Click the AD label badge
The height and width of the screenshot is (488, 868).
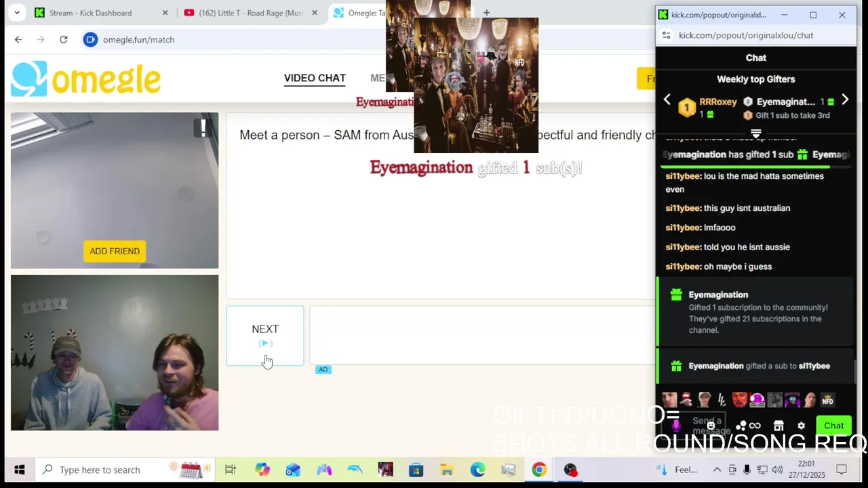(x=323, y=369)
